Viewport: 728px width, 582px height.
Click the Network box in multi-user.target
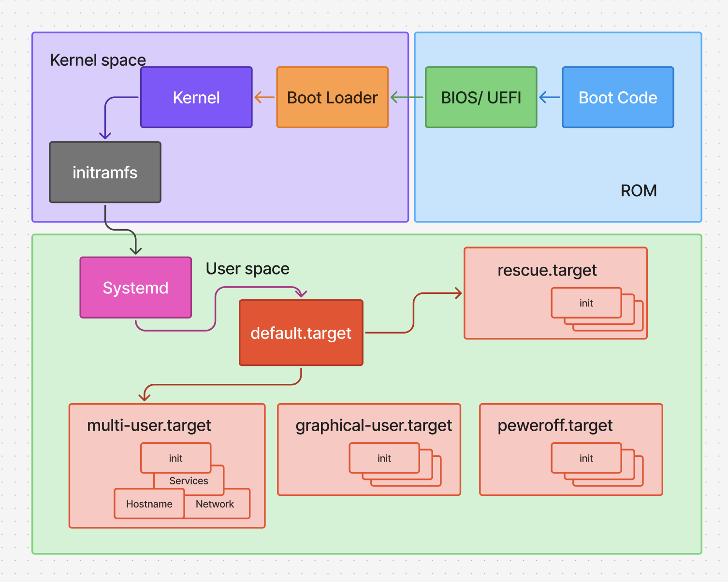click(x=215, y=504)
